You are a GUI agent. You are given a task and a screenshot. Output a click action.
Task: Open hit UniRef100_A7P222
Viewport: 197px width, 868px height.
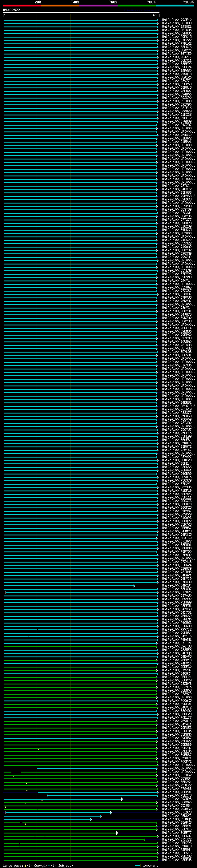click(x=176, y=40)
